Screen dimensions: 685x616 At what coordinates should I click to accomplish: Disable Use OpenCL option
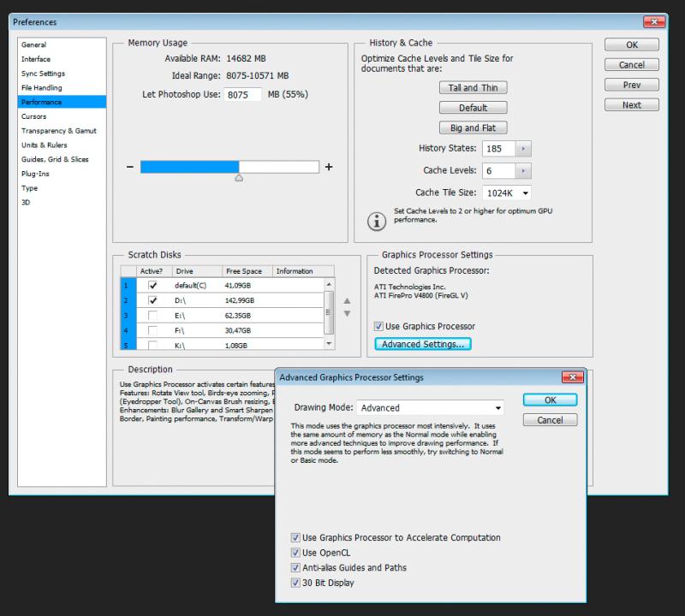pos(295,553)
